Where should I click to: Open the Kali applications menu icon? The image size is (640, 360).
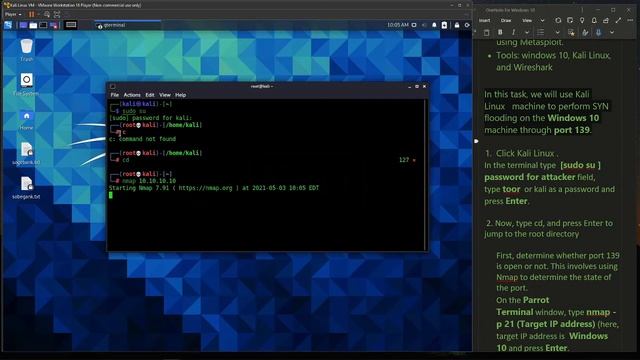[x=8, y=25]
